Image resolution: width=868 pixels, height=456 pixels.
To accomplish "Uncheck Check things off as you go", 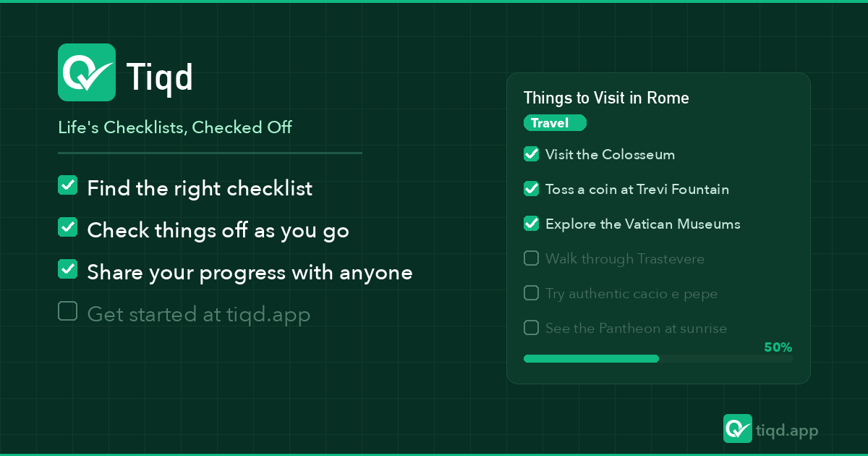I will [x=68, y=227].
